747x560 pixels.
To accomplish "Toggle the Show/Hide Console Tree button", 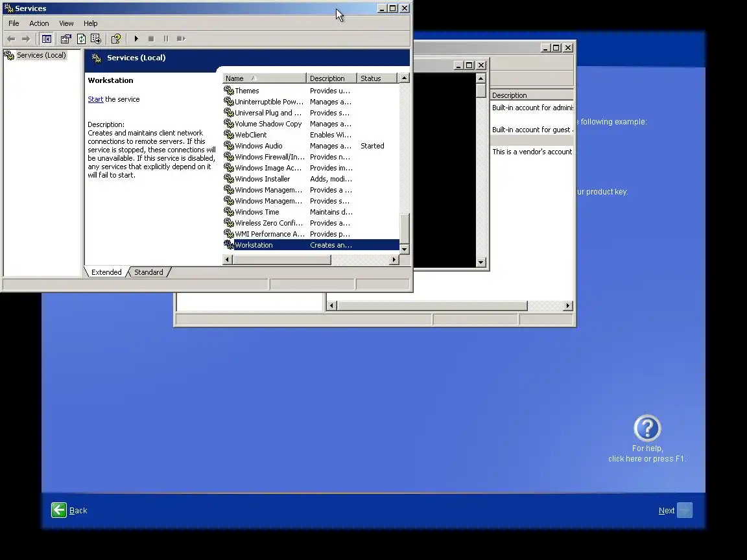I will (46, 39).
